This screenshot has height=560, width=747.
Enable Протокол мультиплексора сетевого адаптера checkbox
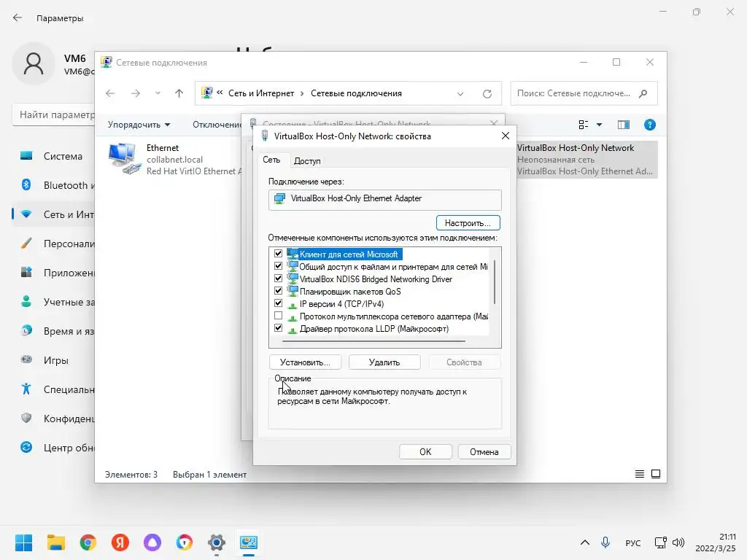[x=278, y=316]
